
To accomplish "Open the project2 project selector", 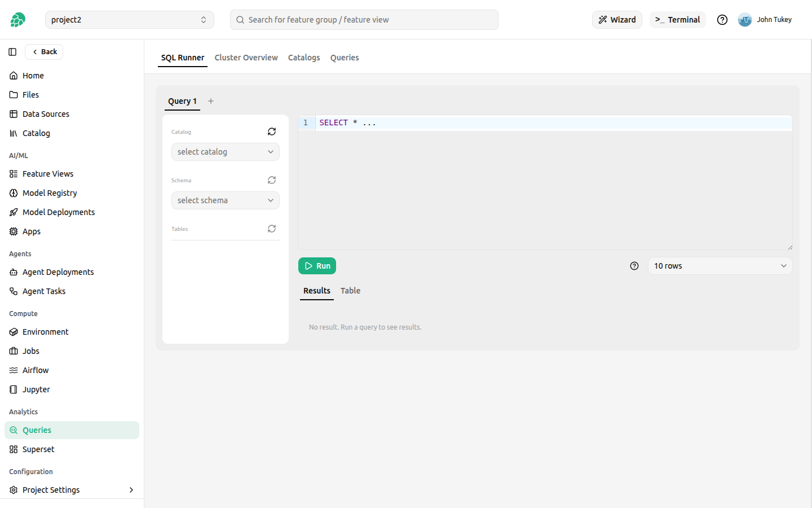I will [130, 20].
